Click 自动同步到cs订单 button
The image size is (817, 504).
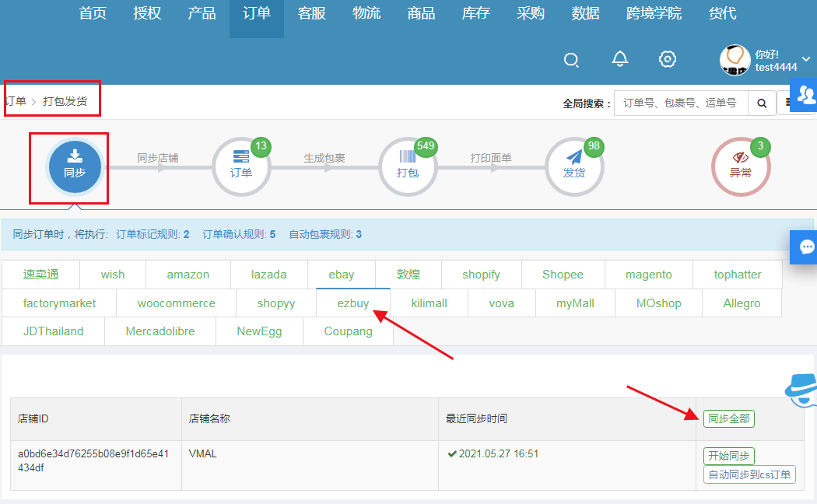point(749,474)
